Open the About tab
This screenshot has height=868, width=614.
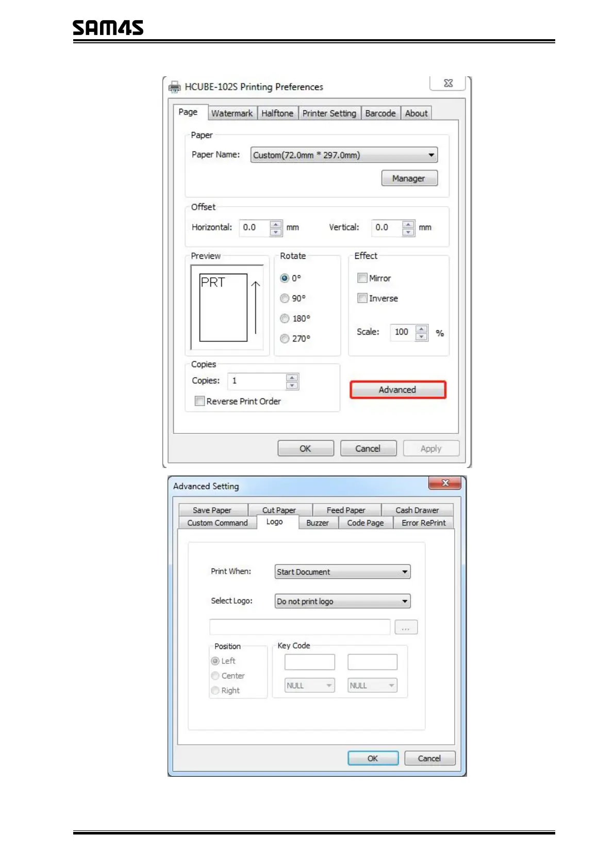click(x=416, y=113)
